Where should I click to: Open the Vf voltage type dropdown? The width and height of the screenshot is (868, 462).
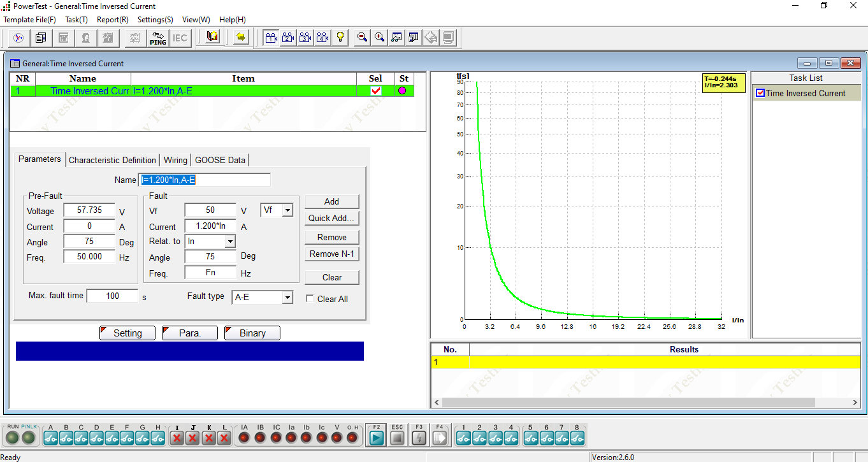pyautogui.click(x=287, y=210)
